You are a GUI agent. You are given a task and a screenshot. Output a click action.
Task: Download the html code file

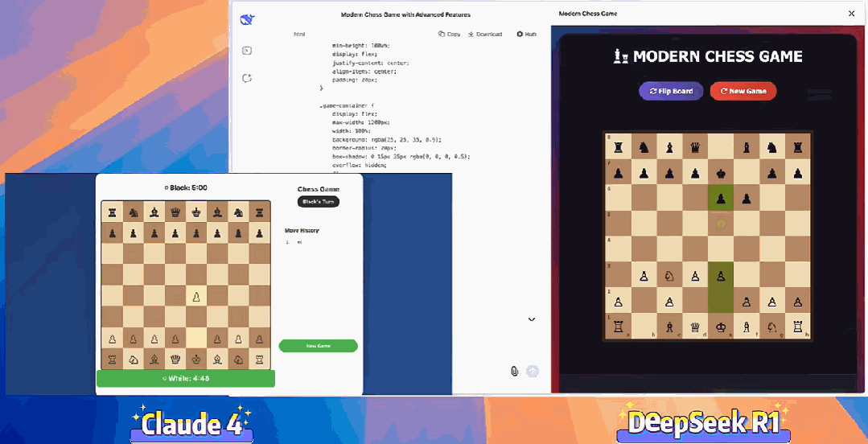485,34
